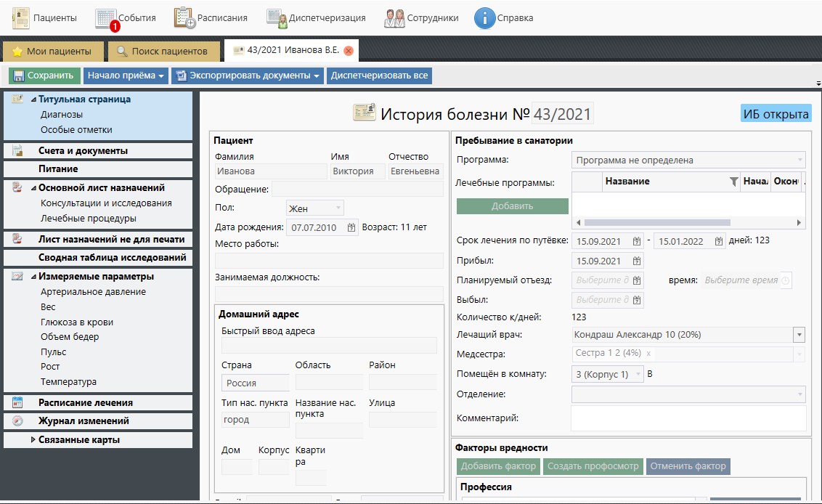This screenshot has height=504, width=822.
Task: Open the Schedules (Расписания) icon
Action: [x=184, y=17]
